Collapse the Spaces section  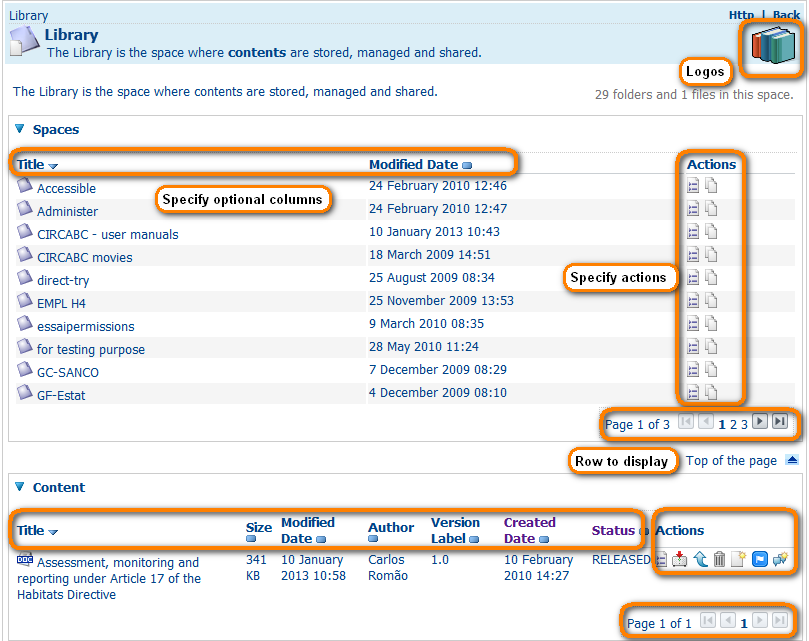click(19, 129)
